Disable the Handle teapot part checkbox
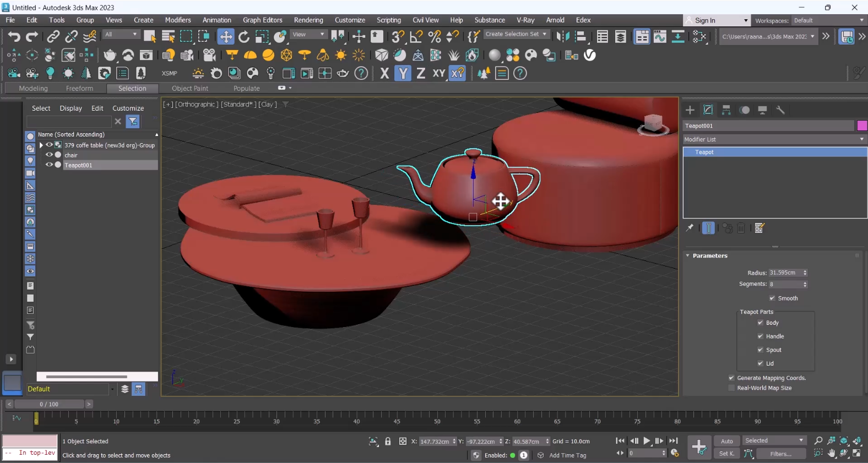 761,336
